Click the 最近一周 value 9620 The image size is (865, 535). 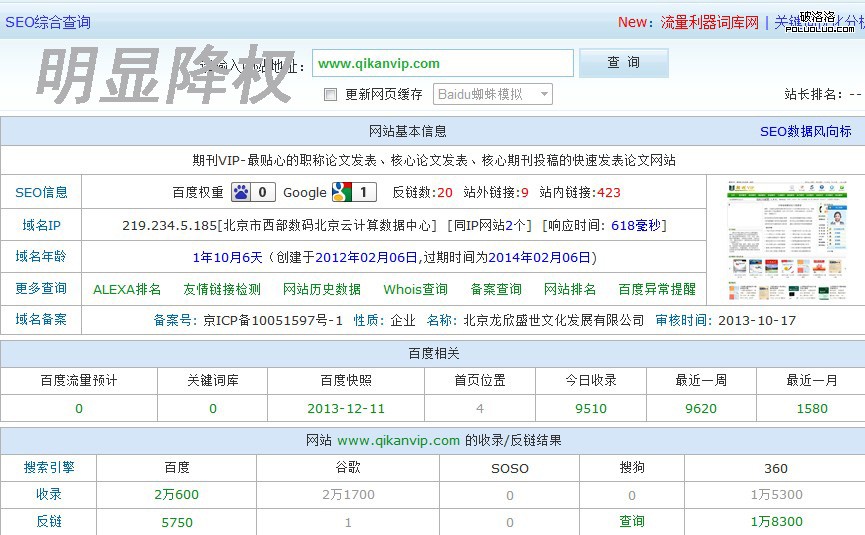coord(701,409)
